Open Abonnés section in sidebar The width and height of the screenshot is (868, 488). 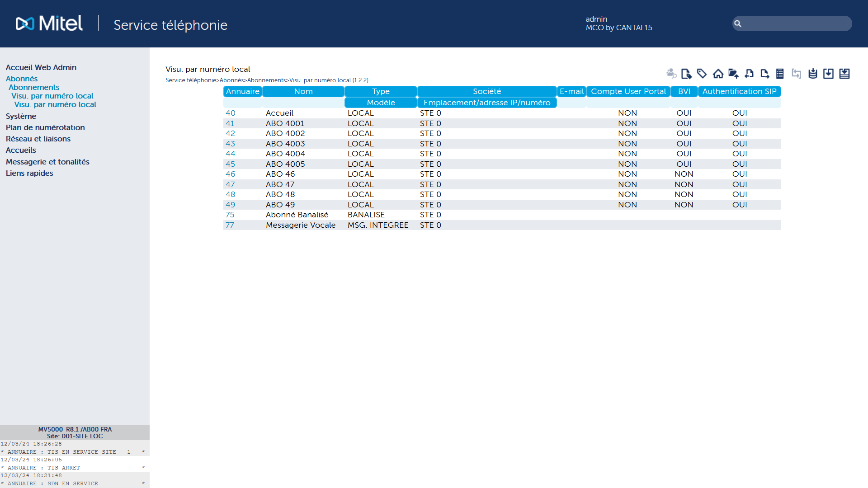pyautogui.click(x=22, y=79)
